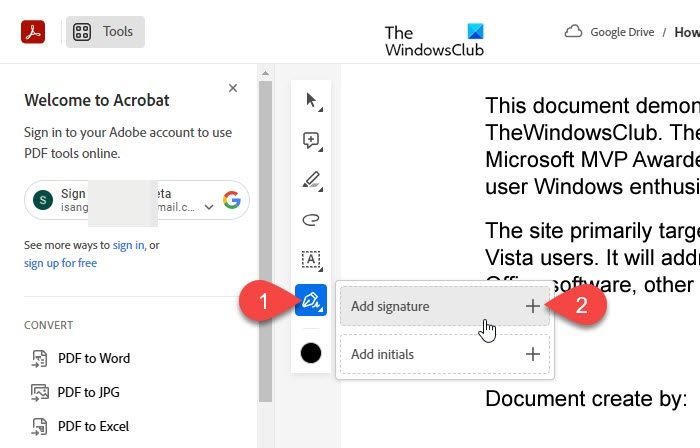This screenshot has height=448, width=700.
Task: Choose Add signature from the popup
Action: (x=445, y=306)
